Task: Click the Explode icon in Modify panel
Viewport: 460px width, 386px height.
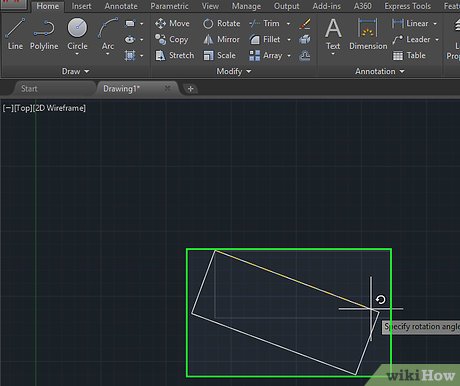Action: 305,39
